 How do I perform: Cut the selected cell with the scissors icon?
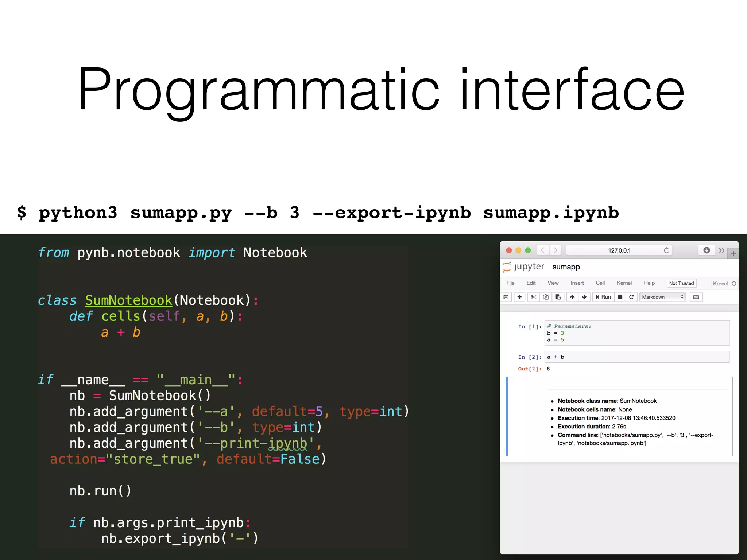pos(533,297)
